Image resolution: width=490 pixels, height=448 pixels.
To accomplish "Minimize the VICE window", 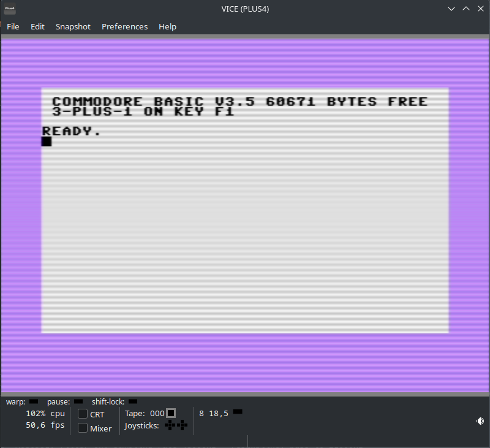I will pos(452,9).
